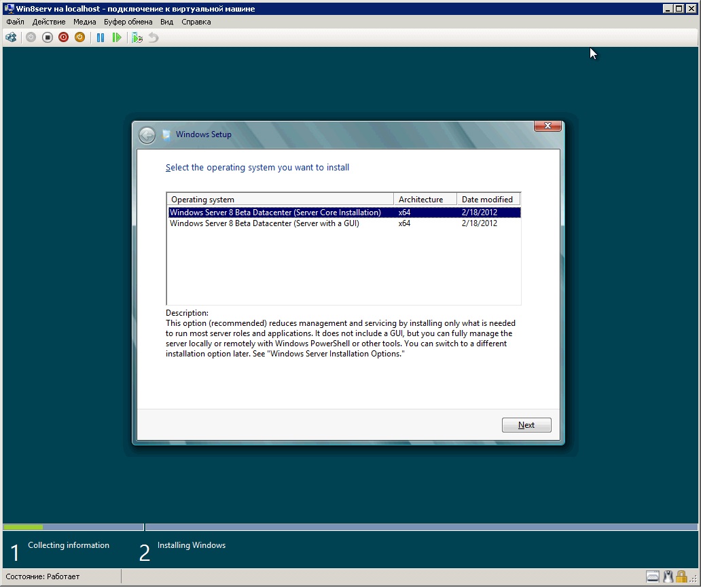Image resolution: width=701 pixels, height=588 pixels.
Task: Click the lock status icon
Action: pyautogui.click(x=681, y=576)
